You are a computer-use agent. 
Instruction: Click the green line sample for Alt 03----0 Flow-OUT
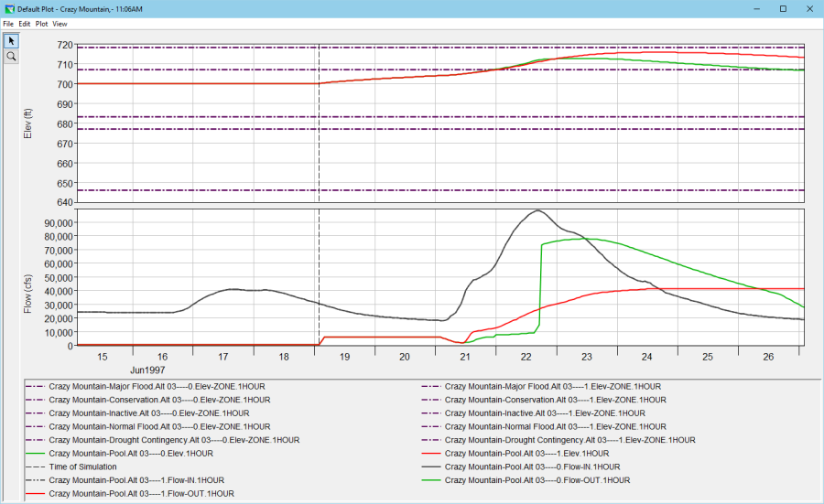coord(431,480)
